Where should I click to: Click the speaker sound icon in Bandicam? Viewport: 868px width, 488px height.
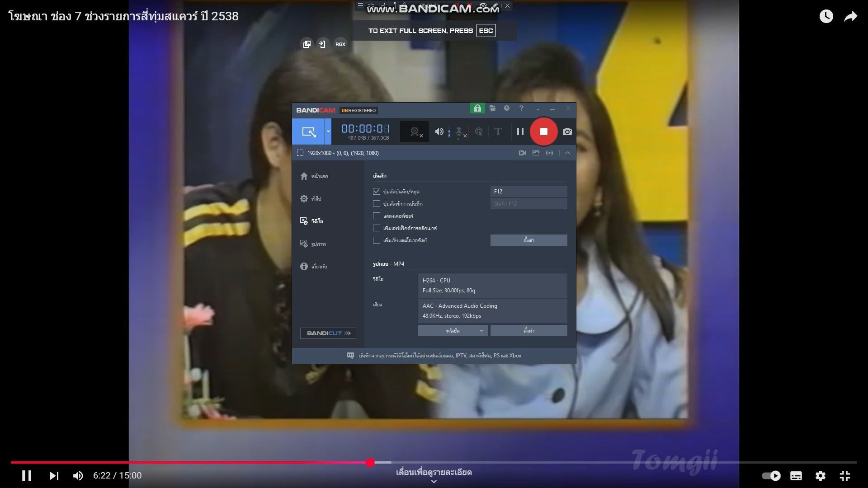click(439, 131)
